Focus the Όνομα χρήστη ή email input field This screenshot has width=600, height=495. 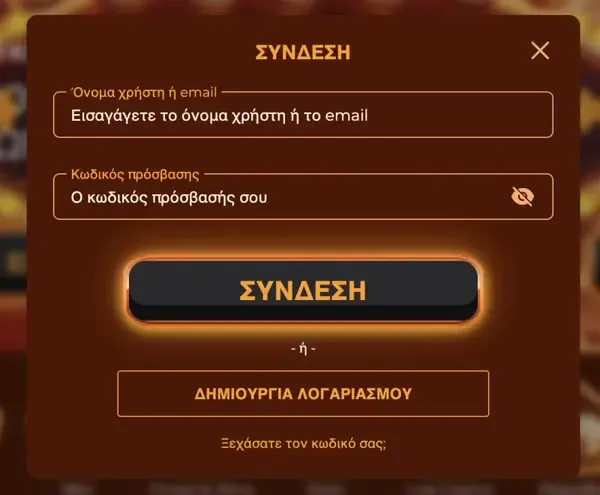point(303,115)
